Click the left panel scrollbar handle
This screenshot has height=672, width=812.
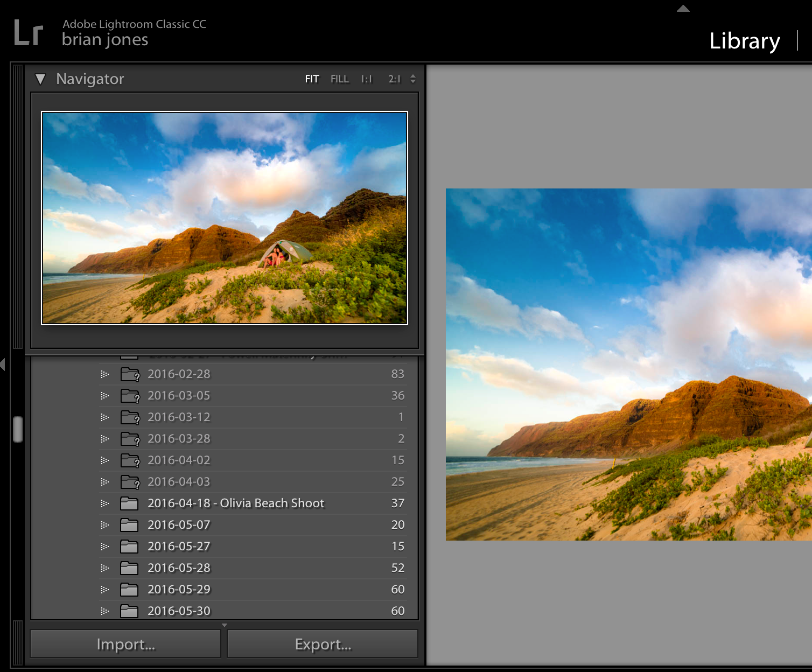[x=18, y=429]
